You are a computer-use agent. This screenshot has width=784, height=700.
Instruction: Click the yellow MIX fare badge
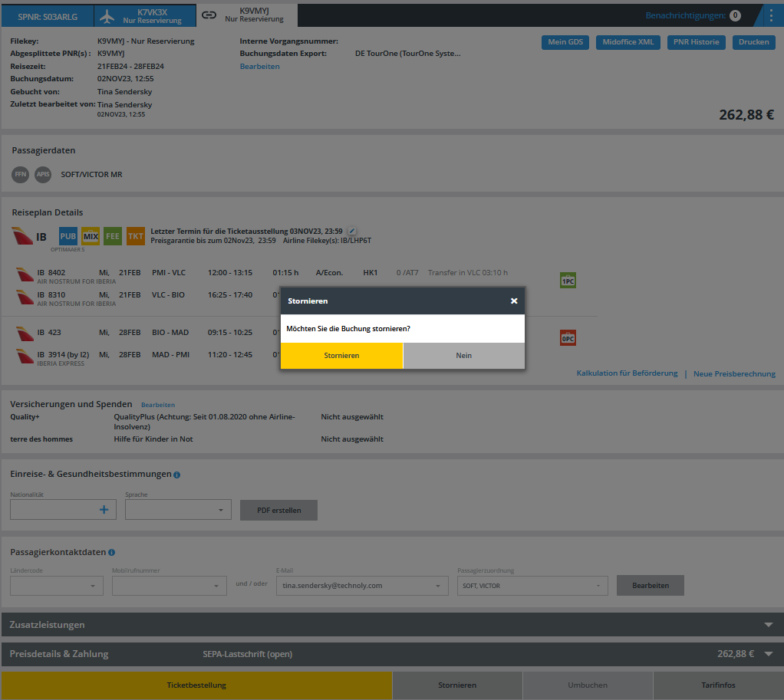point(91,236)
